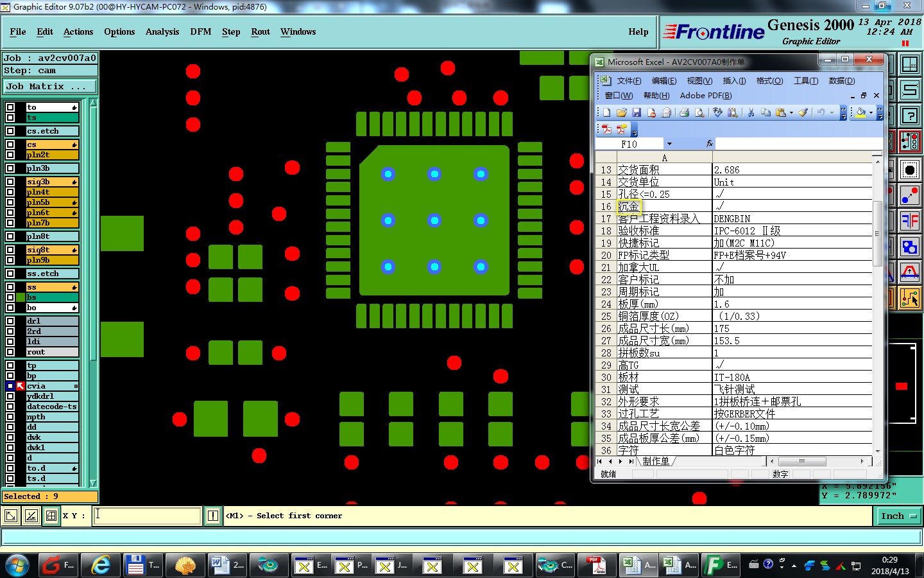This screenshot has width=924, height=578.
Task: Open the Fill Color dropdown arrow
Action: [x=871, y=112]
